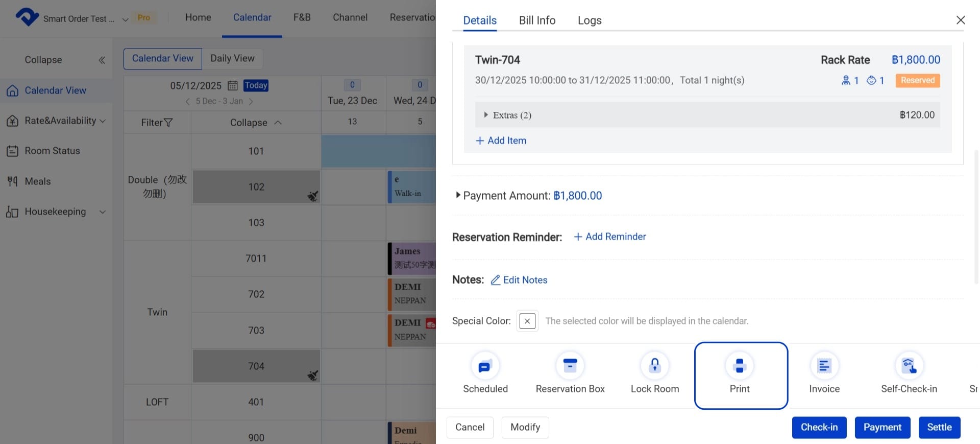
Task: Click the Lock Room icon
Action: (654, 366)
